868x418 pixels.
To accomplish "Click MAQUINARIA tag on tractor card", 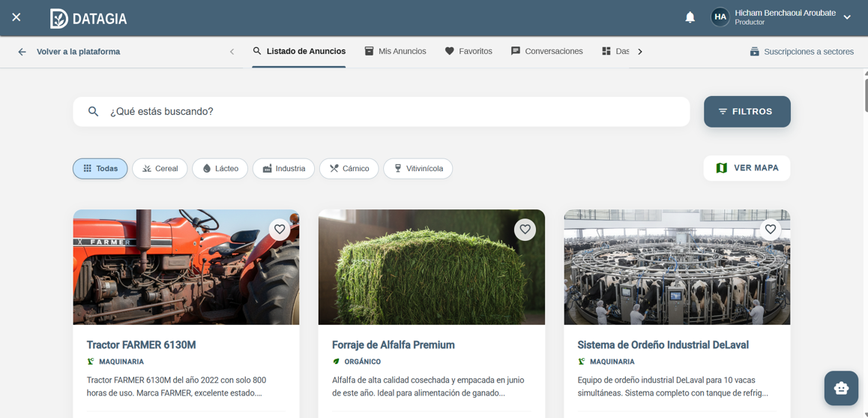I will [x=115, y=362].
